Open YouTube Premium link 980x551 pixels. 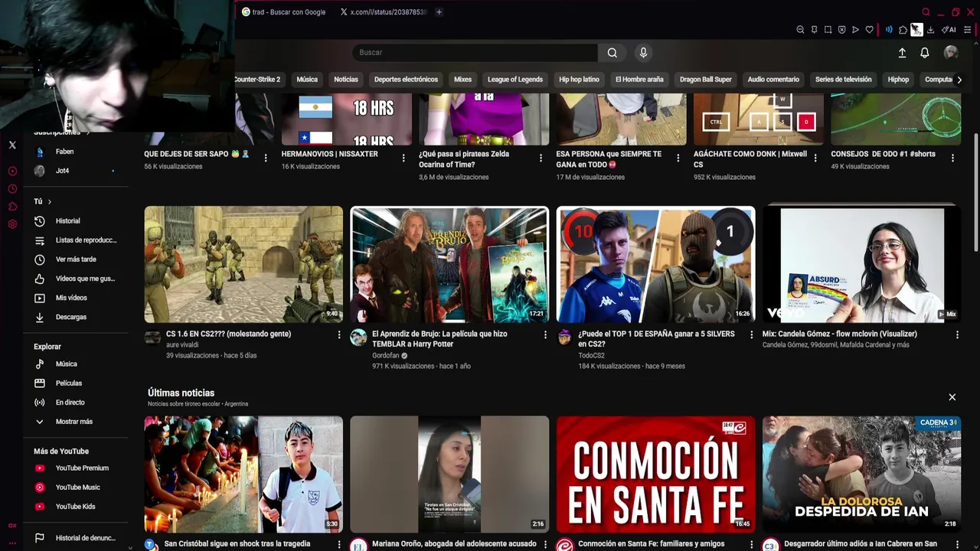pyautogui.click(x=77, y=468)
